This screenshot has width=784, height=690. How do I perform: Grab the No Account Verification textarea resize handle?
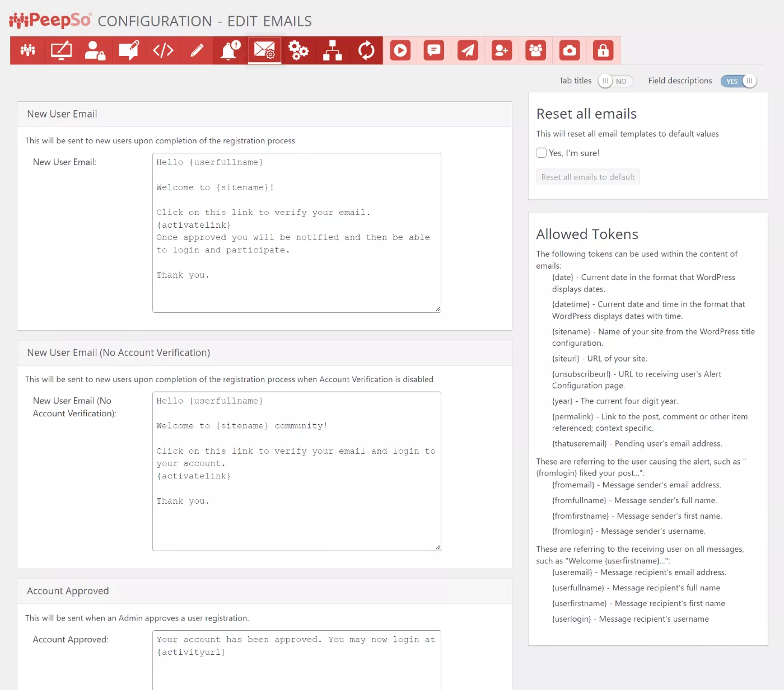(x=438, y=547)
